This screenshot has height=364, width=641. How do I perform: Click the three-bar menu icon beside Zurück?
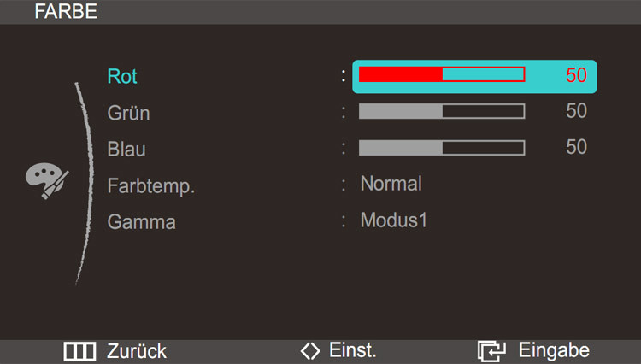point(79,351)
